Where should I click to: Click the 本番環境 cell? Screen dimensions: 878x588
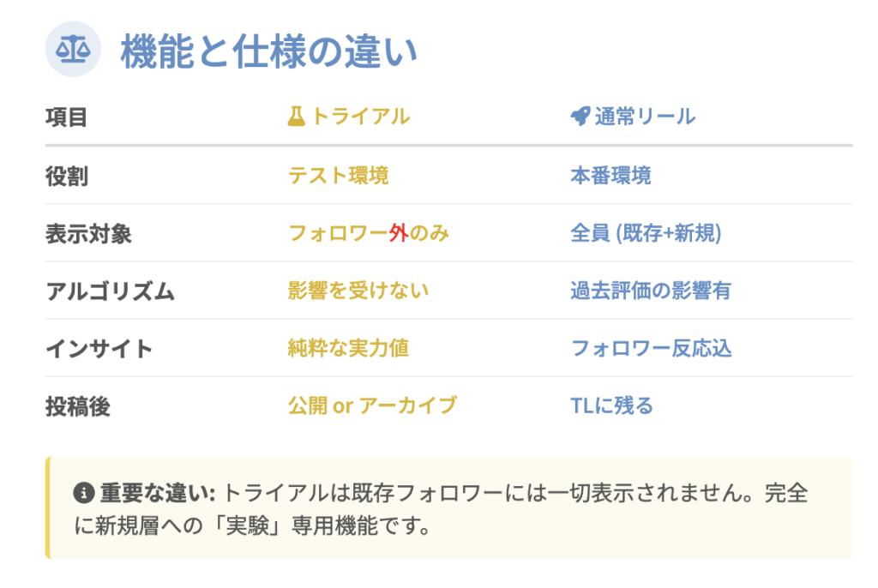tap(610, 176)
